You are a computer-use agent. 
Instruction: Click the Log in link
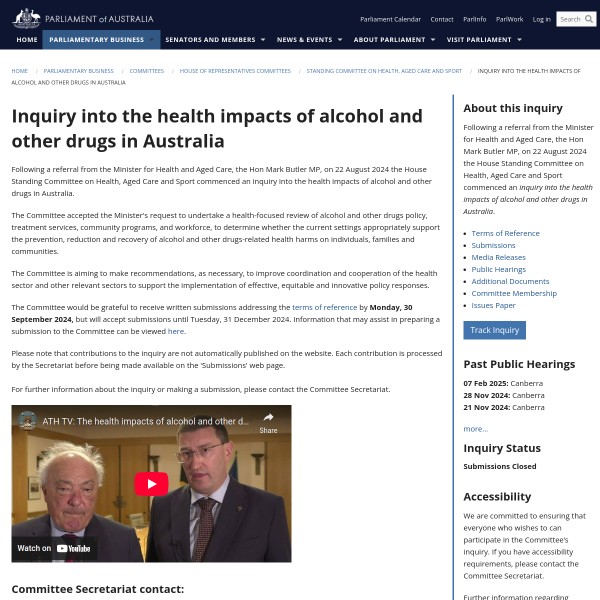pyautogui.click(x=541, y=19)
